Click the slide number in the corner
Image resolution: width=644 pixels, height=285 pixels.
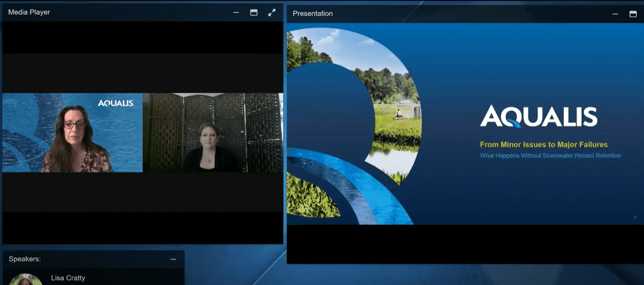[x=635, y=217]
